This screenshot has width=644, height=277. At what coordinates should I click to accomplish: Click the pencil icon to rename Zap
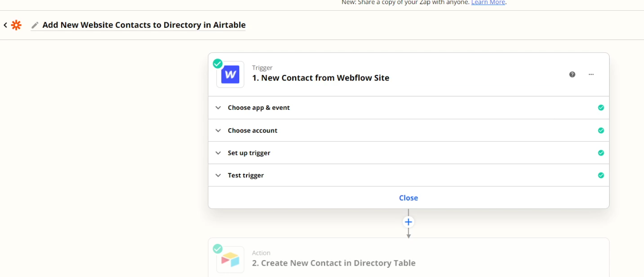point(35,25)
